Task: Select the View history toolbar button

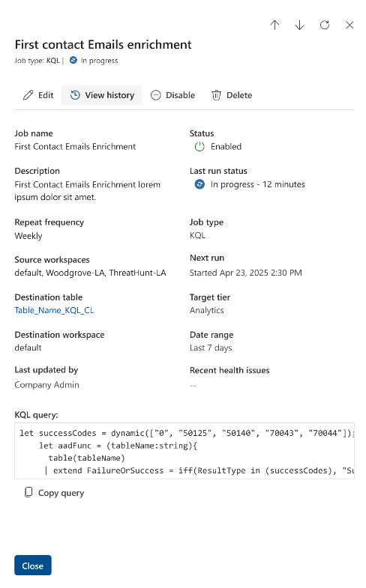Action: click(102, 95)
